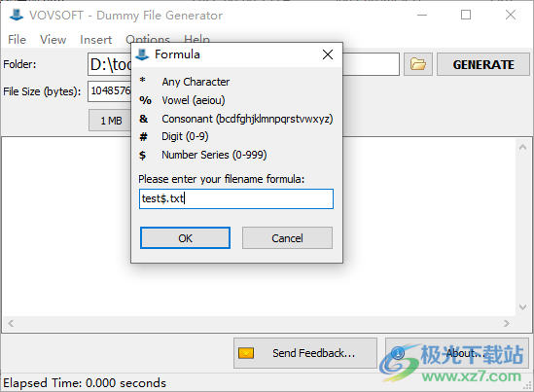Close the Formula dialog
This screenshot has width=534, height=392.
328,54
